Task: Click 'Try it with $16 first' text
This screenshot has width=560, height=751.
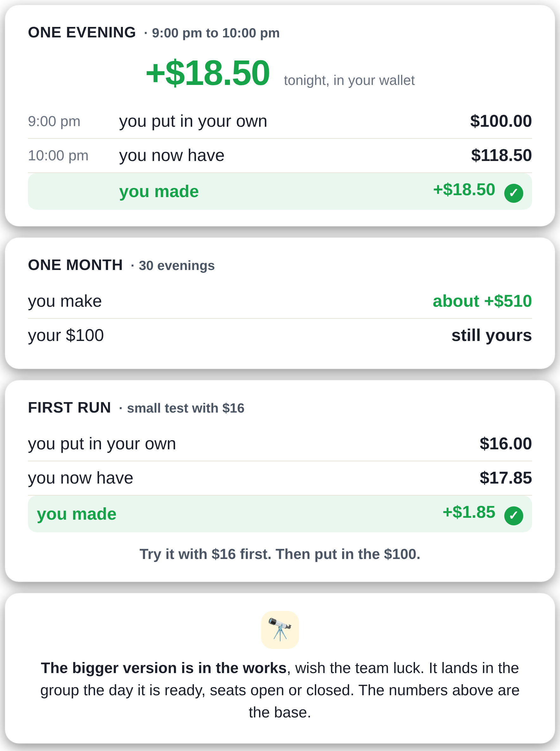Action: pyautogui.click(x=206, y=554)
